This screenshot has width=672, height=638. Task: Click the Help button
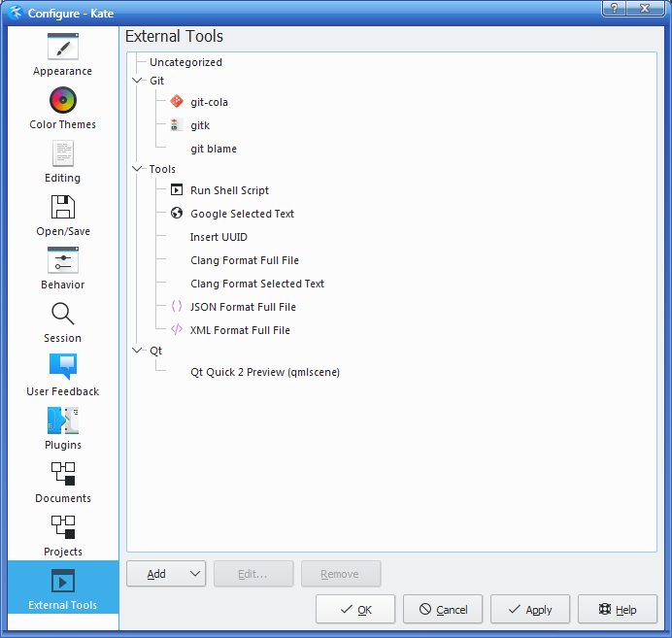[618, 609]
